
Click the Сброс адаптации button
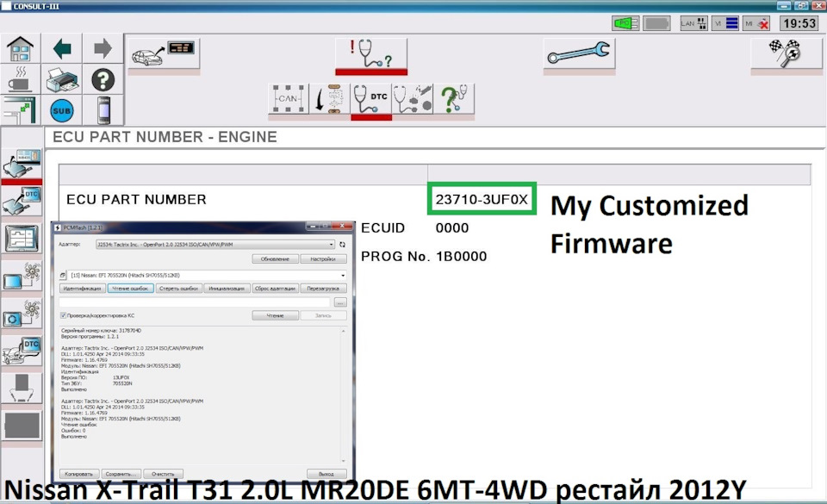tap(275, 289)
